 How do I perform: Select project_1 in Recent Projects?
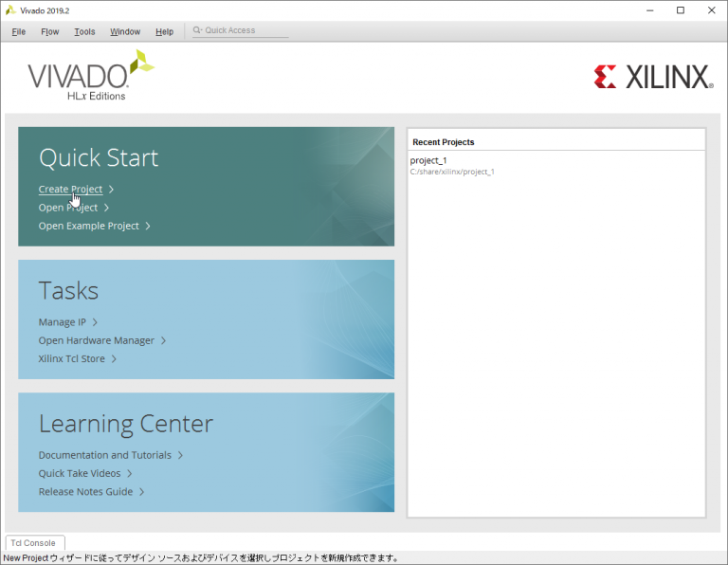pyautogui.click(x=428, y=161)
